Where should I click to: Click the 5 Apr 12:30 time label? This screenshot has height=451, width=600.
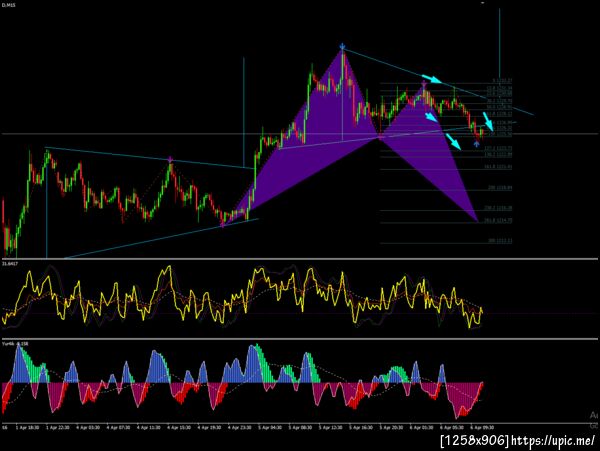[x=331, y=427]
